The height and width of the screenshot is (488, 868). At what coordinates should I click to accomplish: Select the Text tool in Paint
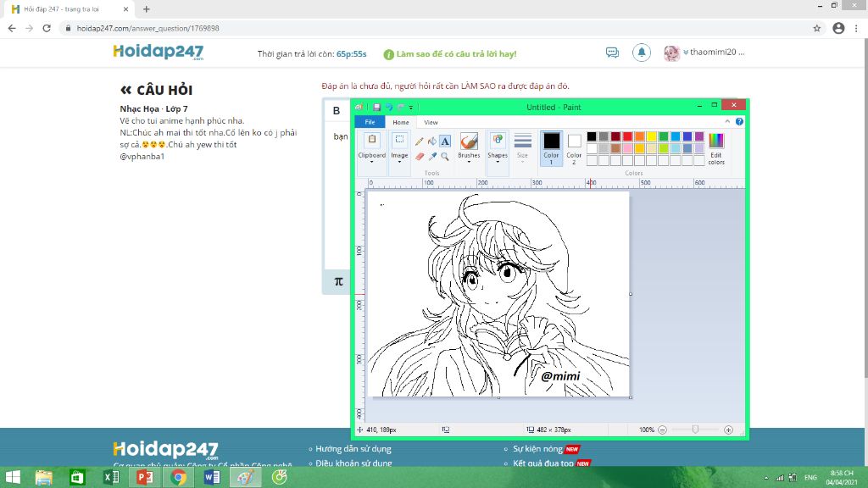[445, 141]
